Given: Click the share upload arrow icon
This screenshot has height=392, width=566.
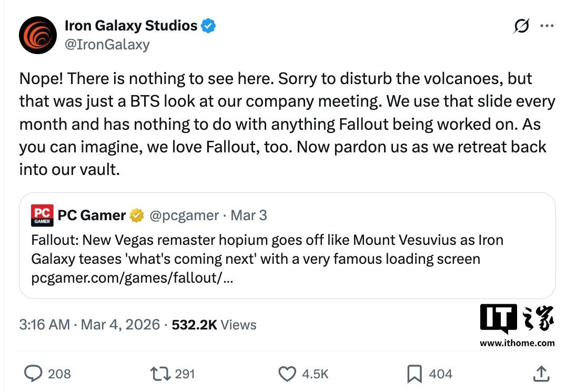Looking at the screenshot, I should tap(540, 374).
